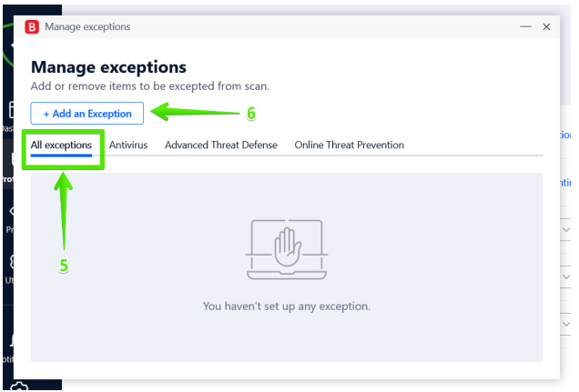Minimize the Manage exceptions window
Screen dimensions: 579x392
[x=525, y=26]
